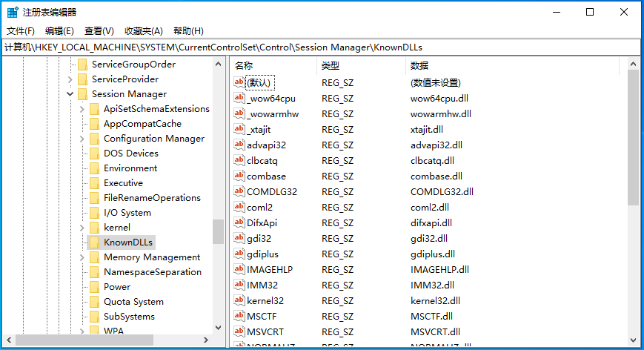Open the 查看(V) menu
This screenshot has width=644, height=350.
point(99,31)
